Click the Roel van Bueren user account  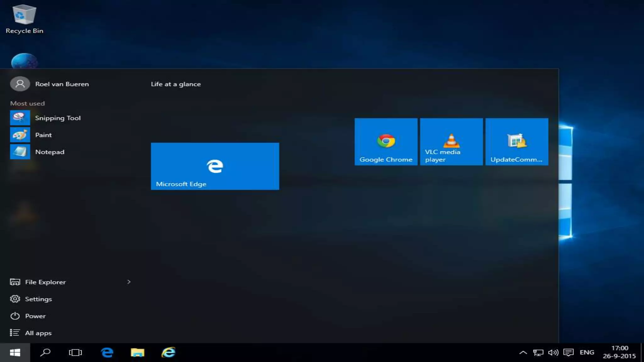[x=50, y=84]
